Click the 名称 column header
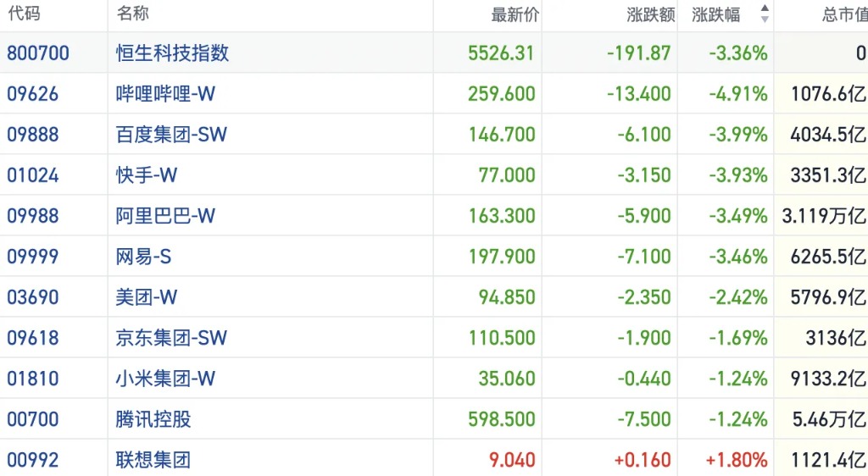Viewport: 868px width, 476px height. coord(133,14)
